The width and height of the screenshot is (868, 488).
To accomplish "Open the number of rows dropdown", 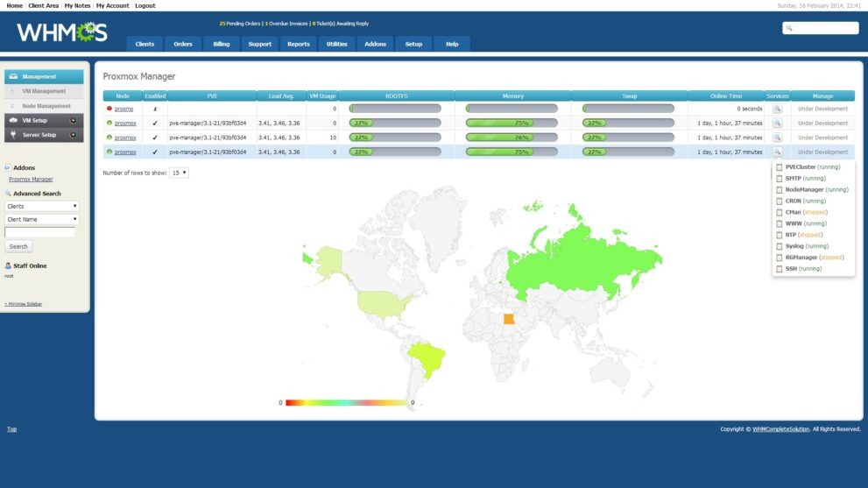I will [179, 173].
